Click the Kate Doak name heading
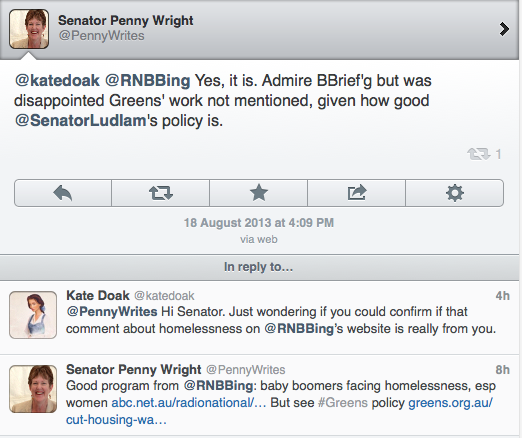This screenshot has width=522, height=438. (x=98, y=296)
